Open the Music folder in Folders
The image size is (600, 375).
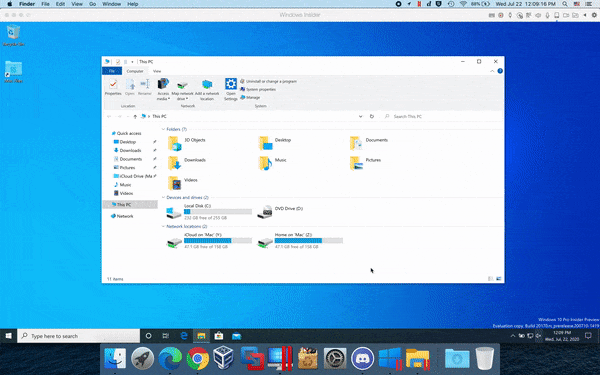click(272, 163)
